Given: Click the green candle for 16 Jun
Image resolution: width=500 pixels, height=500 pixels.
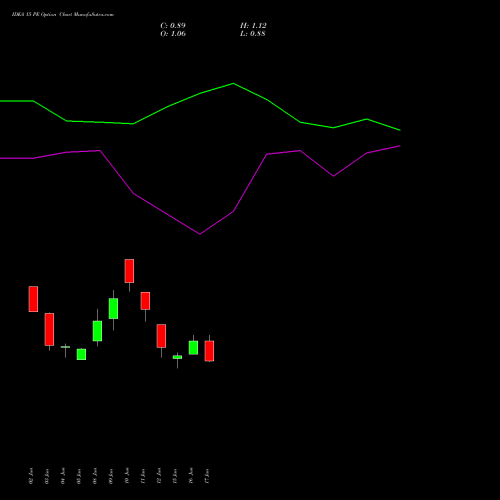Looking at the screenshot, I should tap(193, 348).
